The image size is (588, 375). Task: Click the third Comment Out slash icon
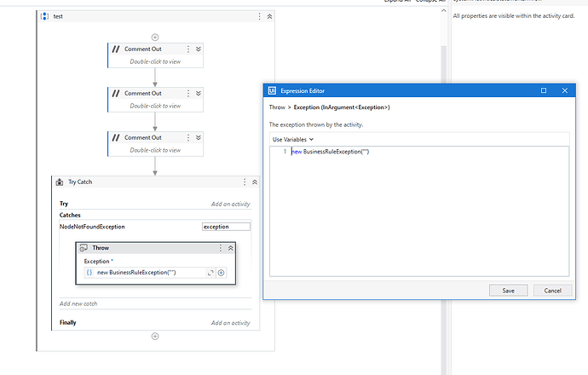tap(116, 137)
